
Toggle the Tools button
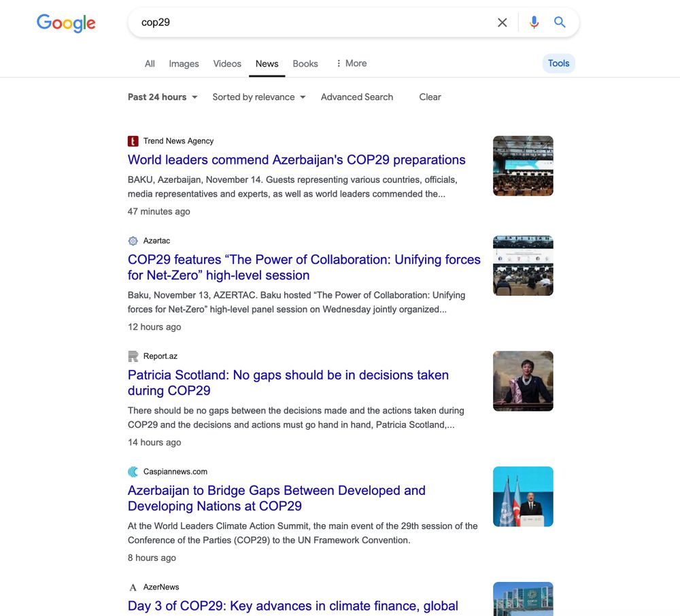[558, 63]
